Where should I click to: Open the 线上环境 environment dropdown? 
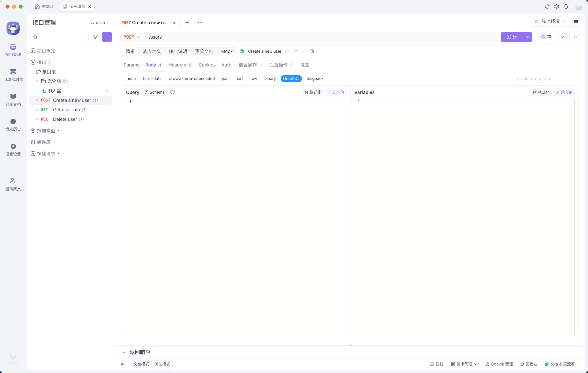click(550, 21)
